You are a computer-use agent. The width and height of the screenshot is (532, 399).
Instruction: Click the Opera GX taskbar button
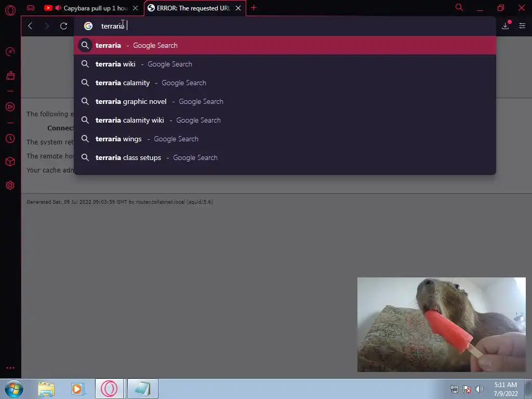click(x=109, y=389)
